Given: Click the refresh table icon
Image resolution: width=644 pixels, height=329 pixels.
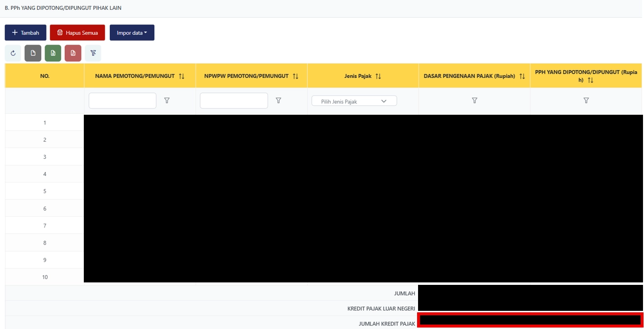Looking at the screenshot, I should tap(13, 53).
